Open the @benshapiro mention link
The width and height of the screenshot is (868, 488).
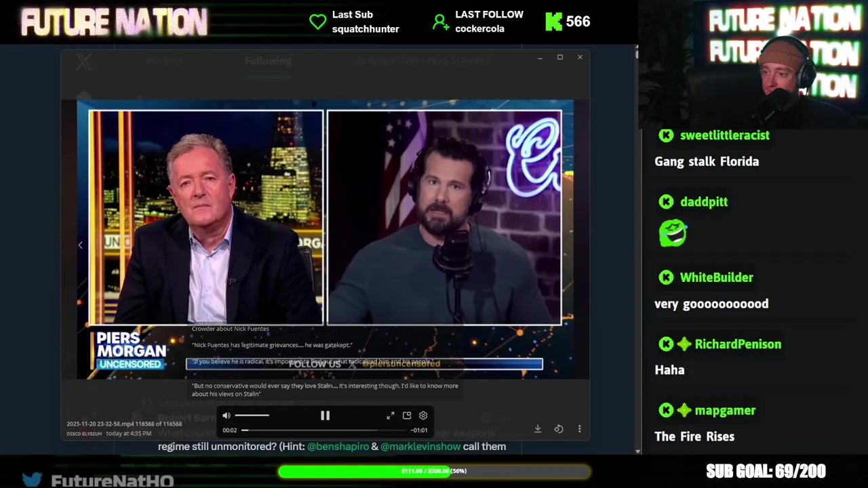tap(338, 447)
